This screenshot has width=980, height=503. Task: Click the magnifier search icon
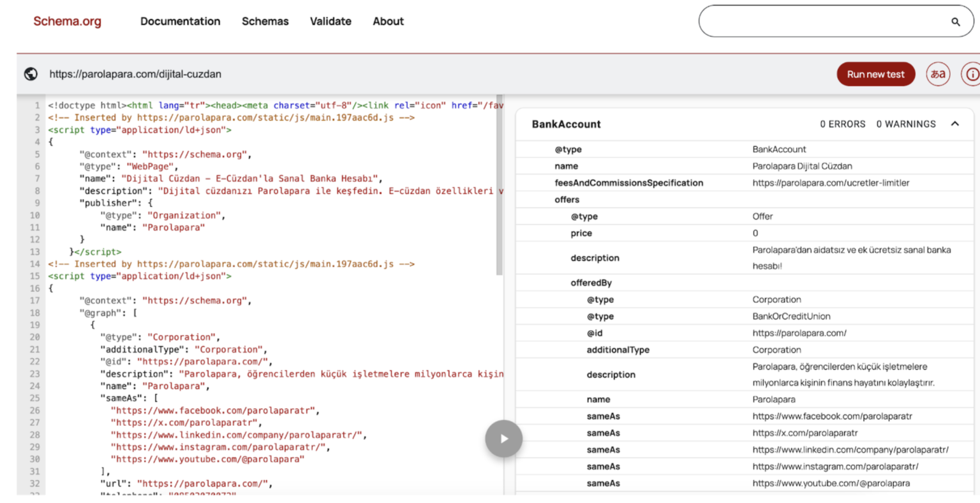click(955, 22)
